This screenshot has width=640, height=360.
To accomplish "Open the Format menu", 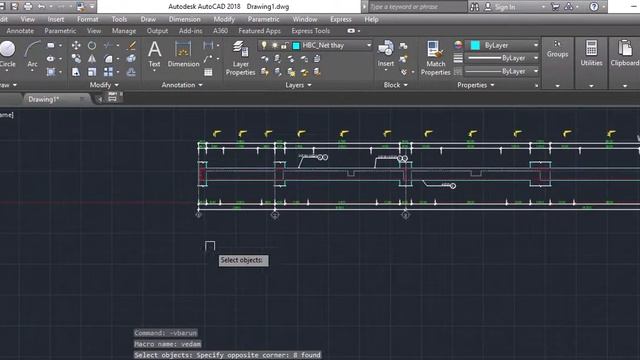I will tap(88, 19).
